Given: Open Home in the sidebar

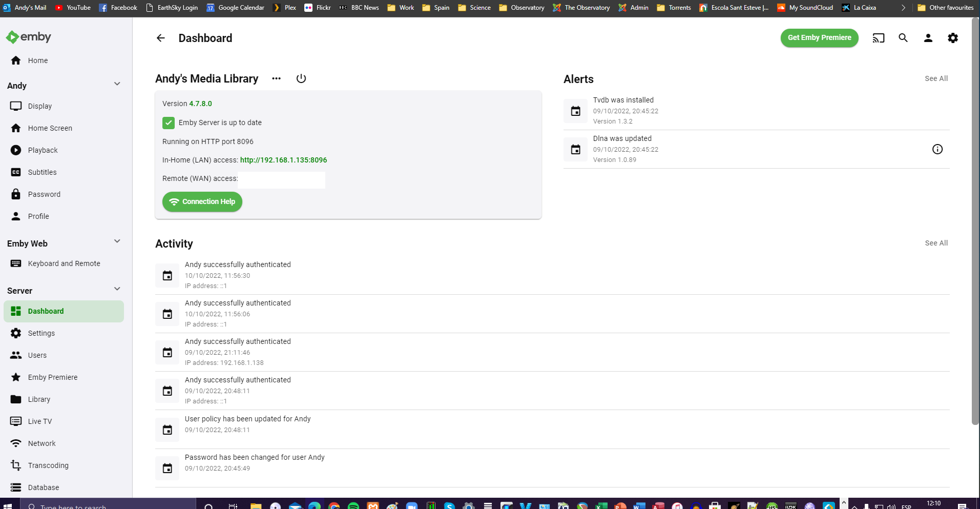Looking at the screenshot, I should click(x=64, y=60).
